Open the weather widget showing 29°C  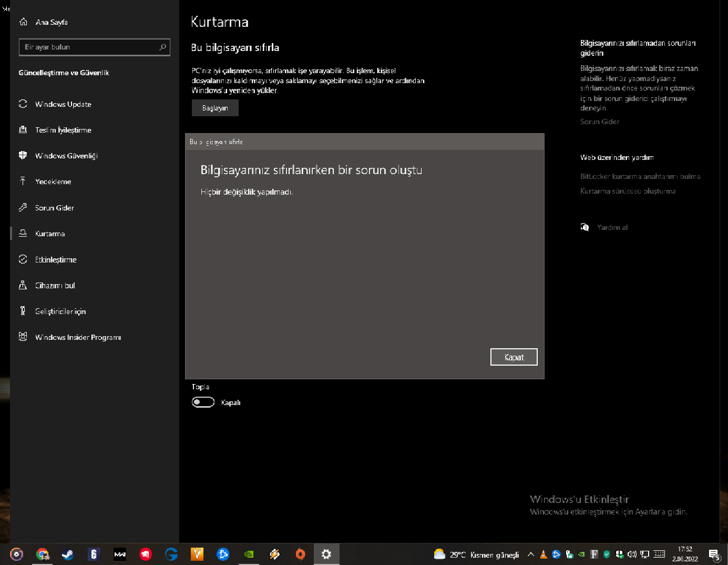tap(476, 554)
